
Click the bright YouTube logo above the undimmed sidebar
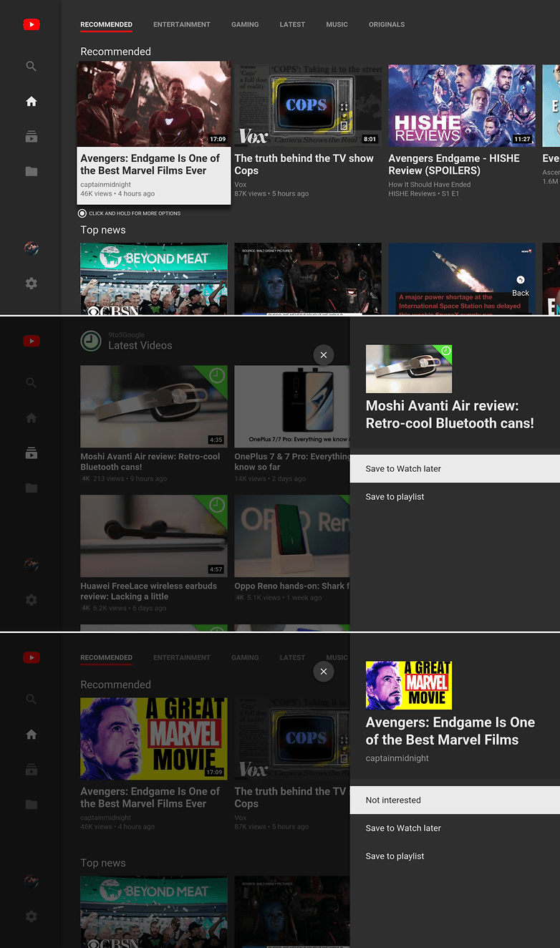(31, 24)
